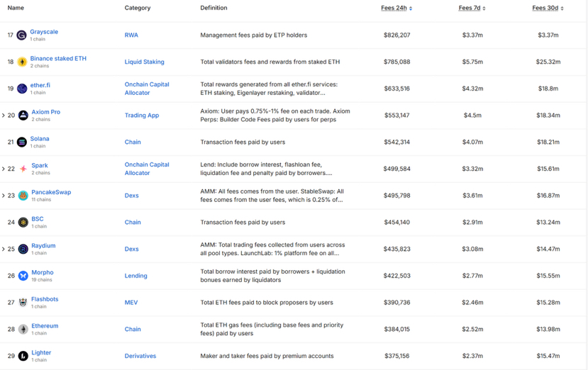Sort table by Fees 7d
This screenshot has height=370, width=588.
pyautogui.click(x=472, y=9)
